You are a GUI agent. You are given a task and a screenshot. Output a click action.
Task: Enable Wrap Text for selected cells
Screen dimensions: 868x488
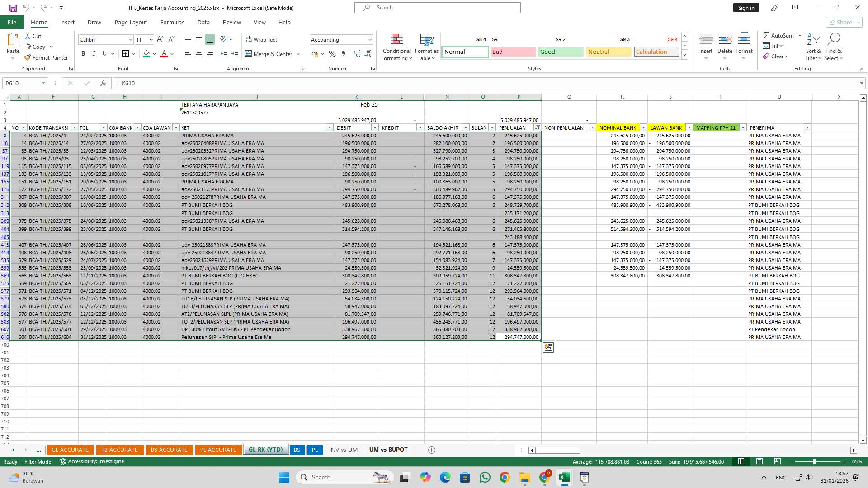click(262, 40)
